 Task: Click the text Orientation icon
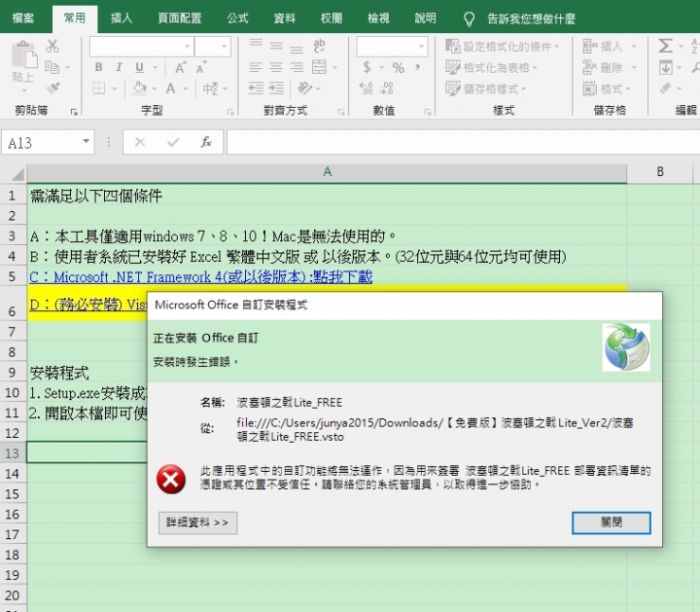(x=304, y=88)
